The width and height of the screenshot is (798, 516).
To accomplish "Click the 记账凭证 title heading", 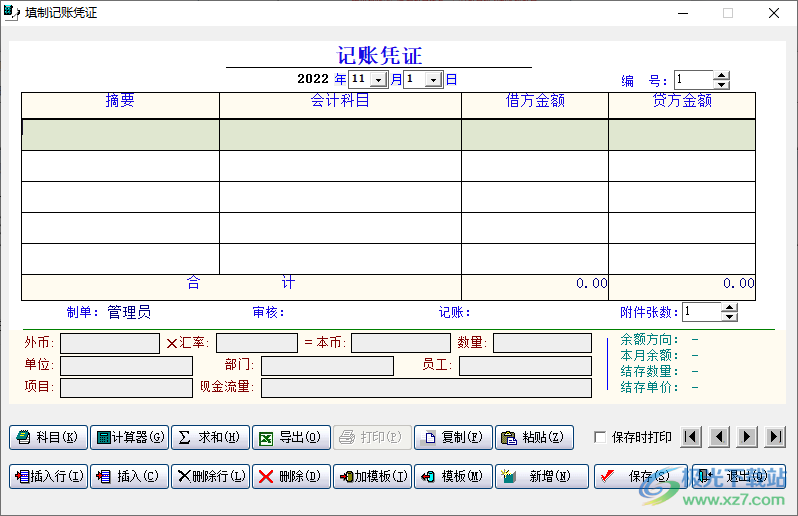I will pos(379,55).
